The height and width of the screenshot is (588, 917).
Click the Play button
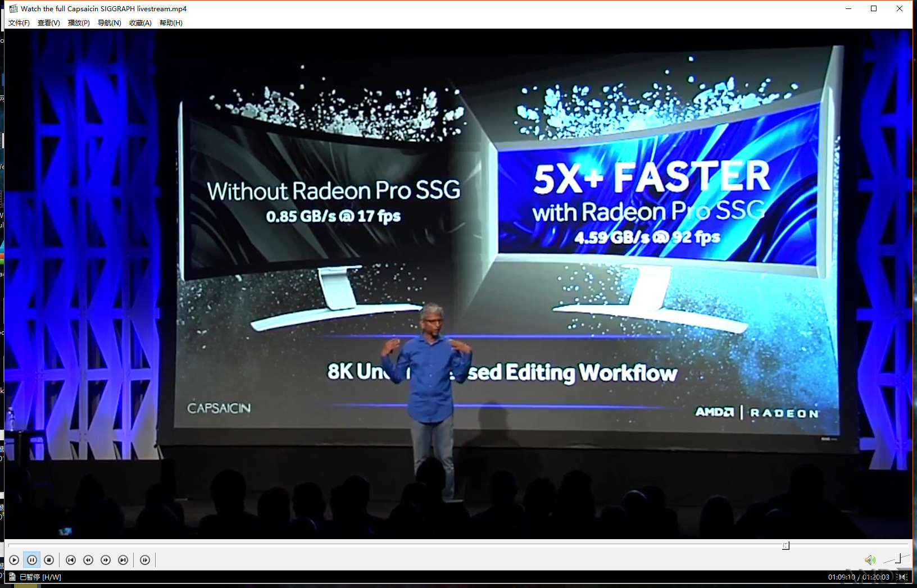[14, 560]
